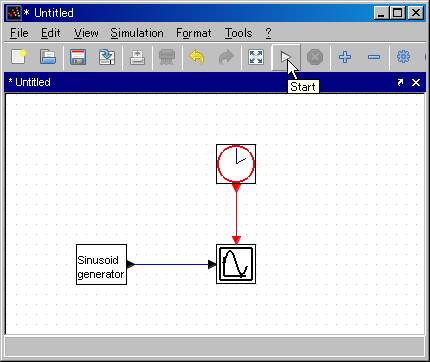Viewport: 430px width, 362px height.
Task: Undo the last action with yellow arrow
Action: [x=196, y=57]
